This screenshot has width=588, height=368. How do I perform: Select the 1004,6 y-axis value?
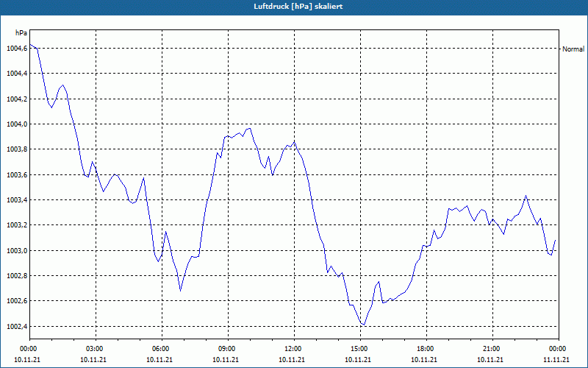pos(17,49)
